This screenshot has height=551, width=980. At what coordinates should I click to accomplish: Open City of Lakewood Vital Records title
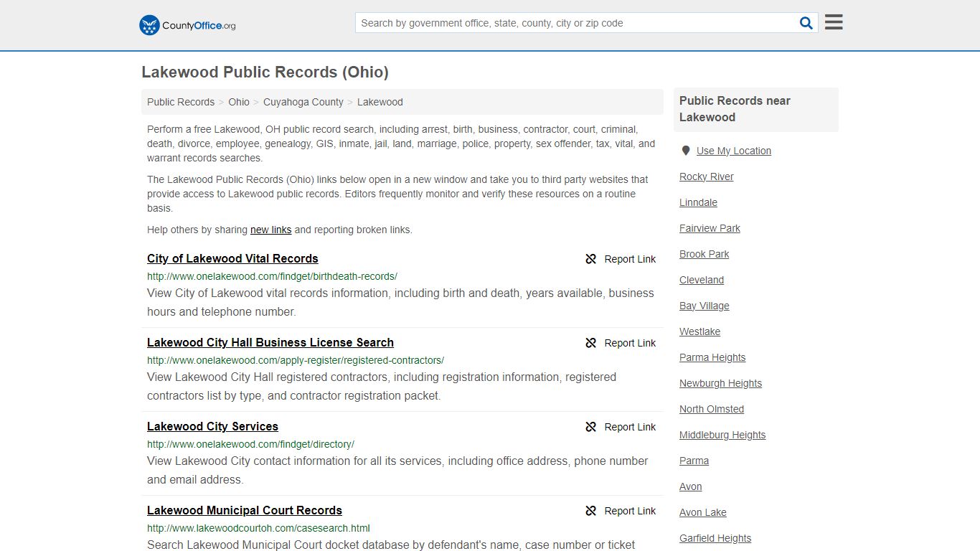point(232,258)
